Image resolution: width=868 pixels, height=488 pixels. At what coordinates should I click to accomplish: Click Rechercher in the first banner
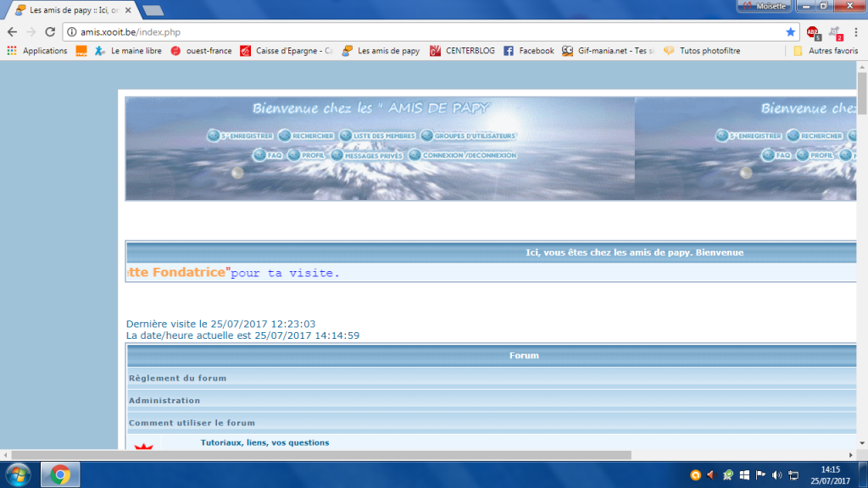[306, 136]
